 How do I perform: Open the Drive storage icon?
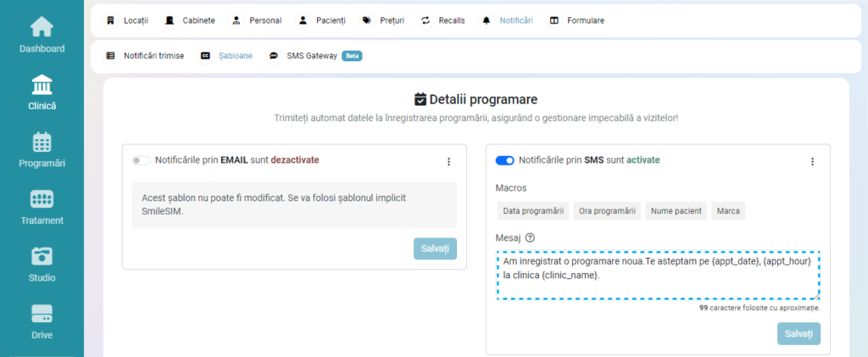pos(42,314)
